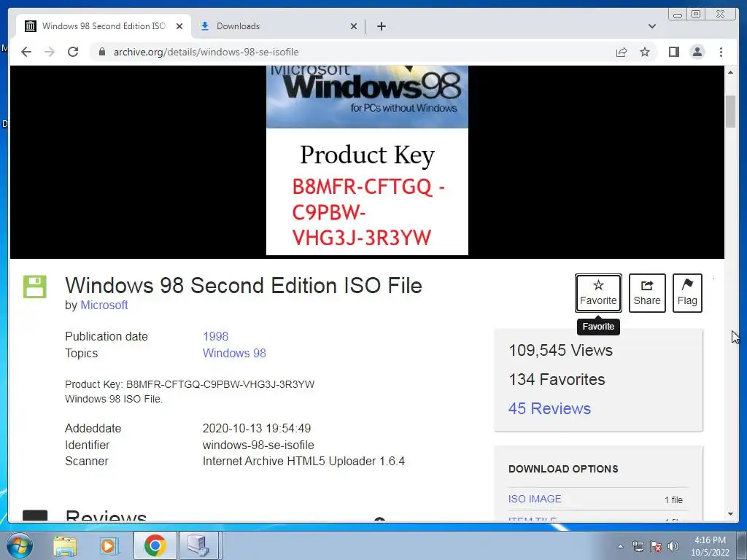Open the share this page icon
The height and width of the screenshot is (560, 747).
point(622,52)
